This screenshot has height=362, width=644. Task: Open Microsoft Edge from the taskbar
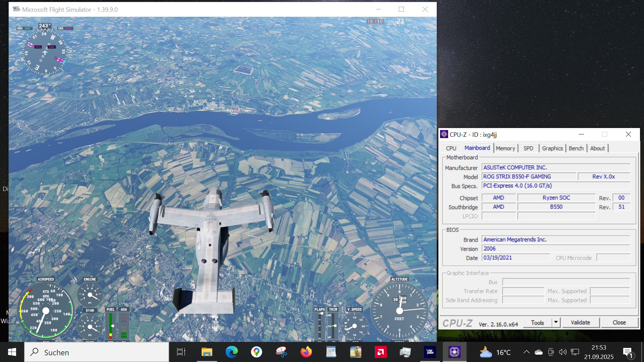232,352
